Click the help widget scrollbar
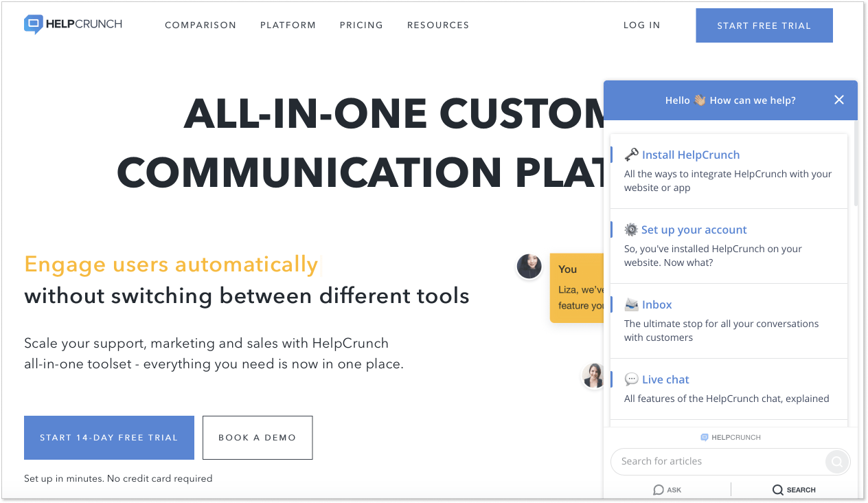868x503 pixels. (856, 162)
